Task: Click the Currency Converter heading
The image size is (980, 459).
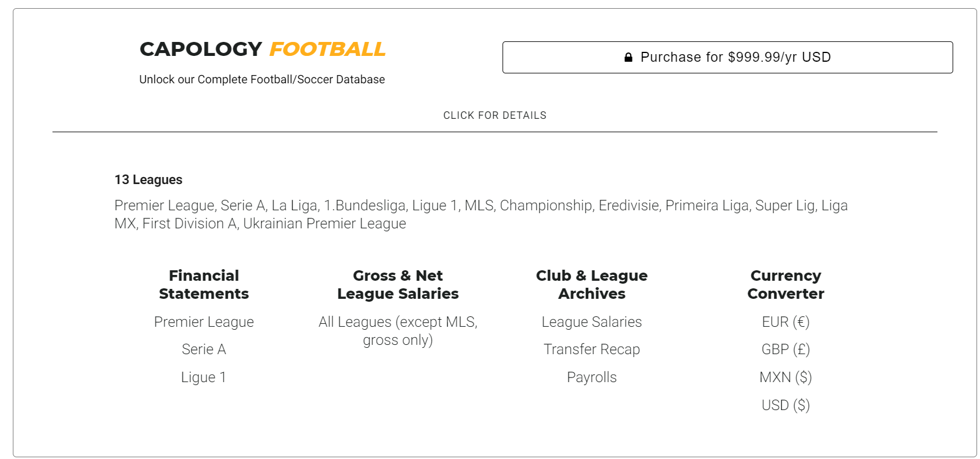Action: click(x=785, y=284)
